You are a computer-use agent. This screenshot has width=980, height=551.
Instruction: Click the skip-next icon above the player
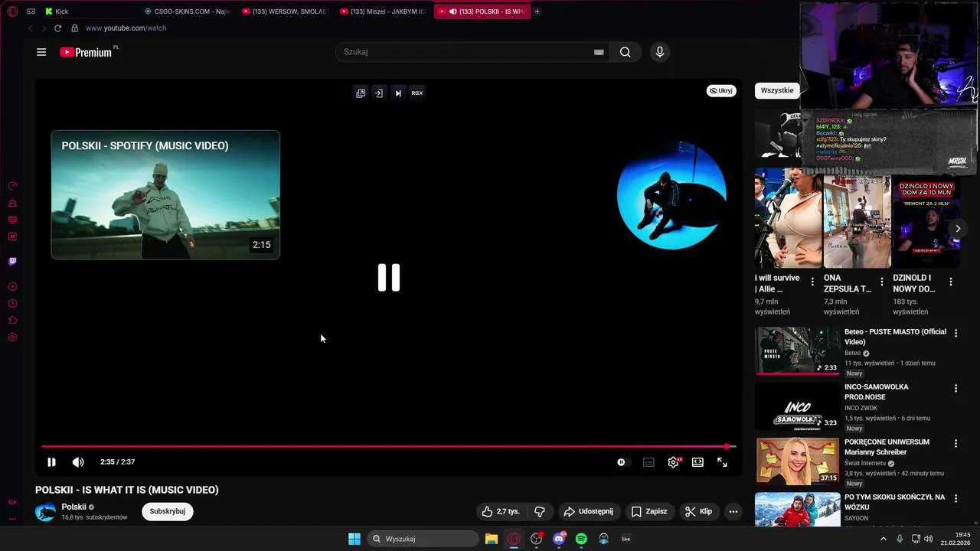[x=398, y=93]
